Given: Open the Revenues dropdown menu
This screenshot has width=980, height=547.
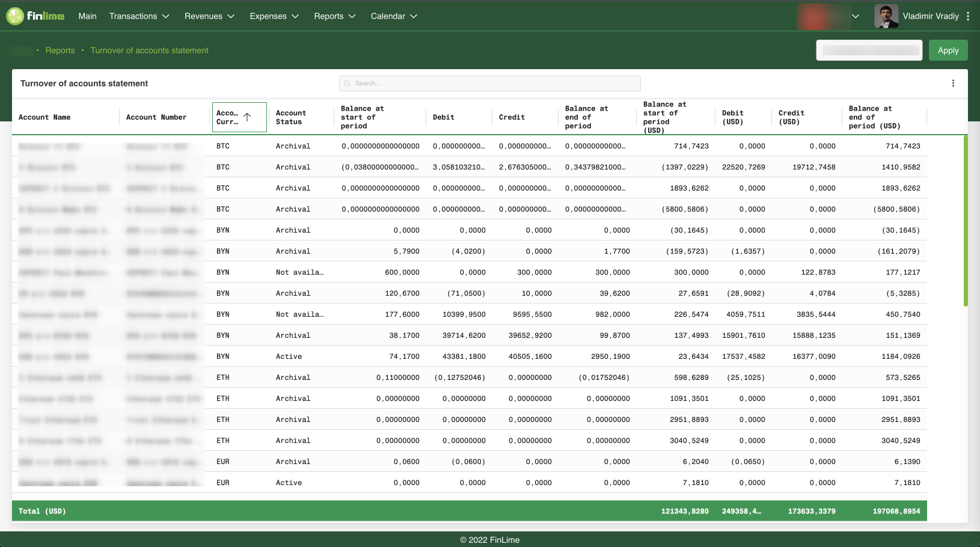Looking at the screenshot, I should (x=209, y=16).
